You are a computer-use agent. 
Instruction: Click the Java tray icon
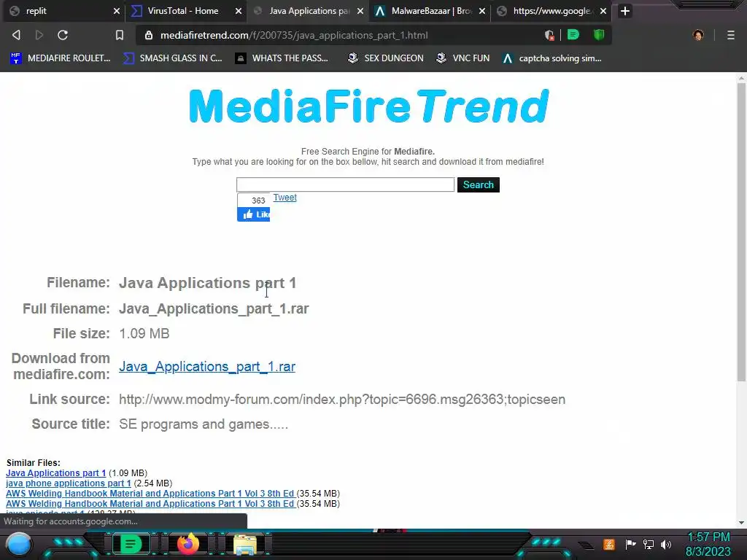tap(608, 544)
